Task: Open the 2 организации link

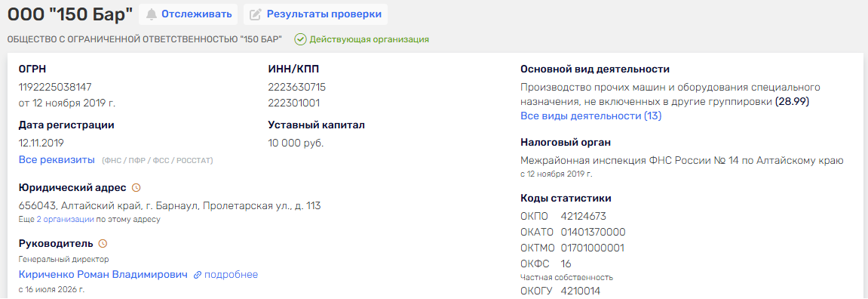Action: pos(65,220)
